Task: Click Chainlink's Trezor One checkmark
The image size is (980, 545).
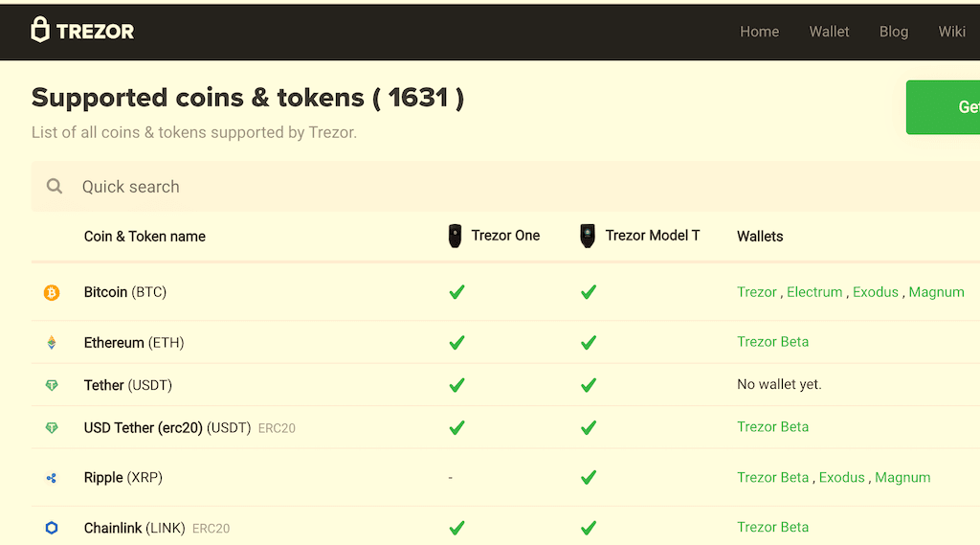Action: pos(457,528)
